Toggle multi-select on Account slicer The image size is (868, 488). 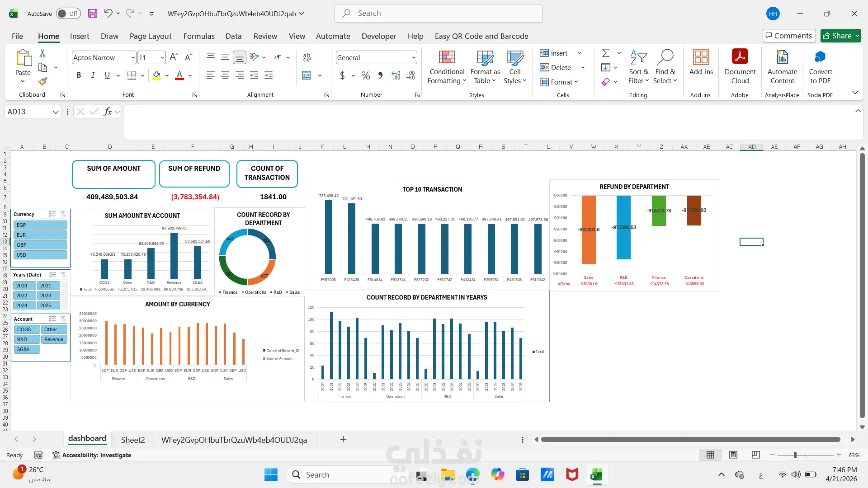coord(52,319)
